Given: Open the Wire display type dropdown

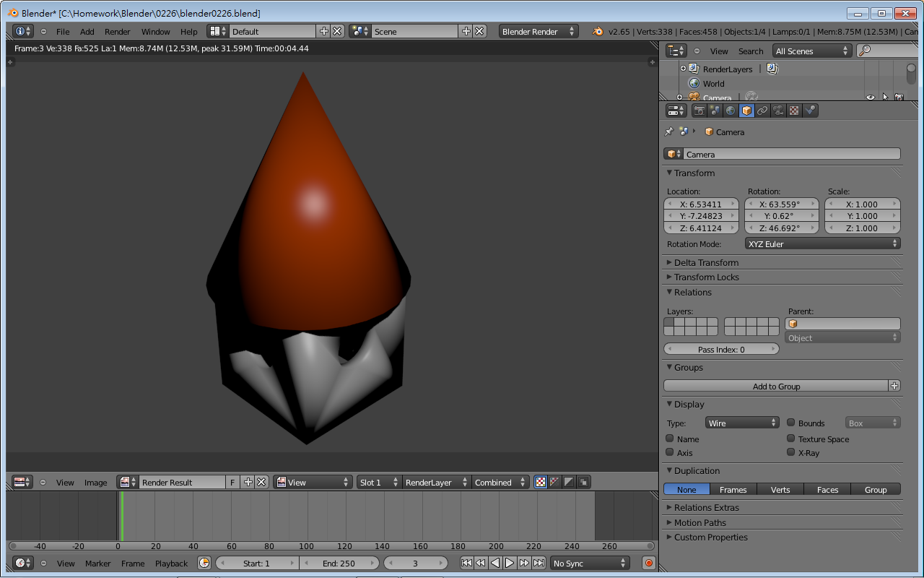Looking at the screenshot, I should click(742, 423).
